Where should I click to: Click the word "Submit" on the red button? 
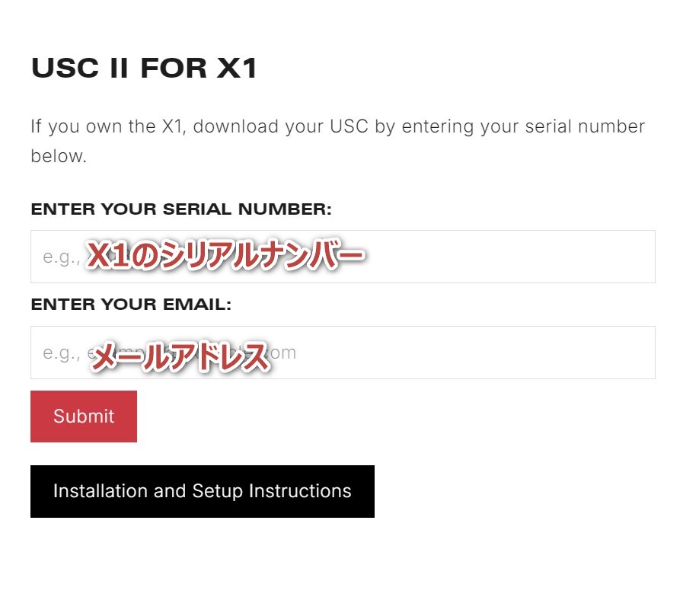point(84,417)
